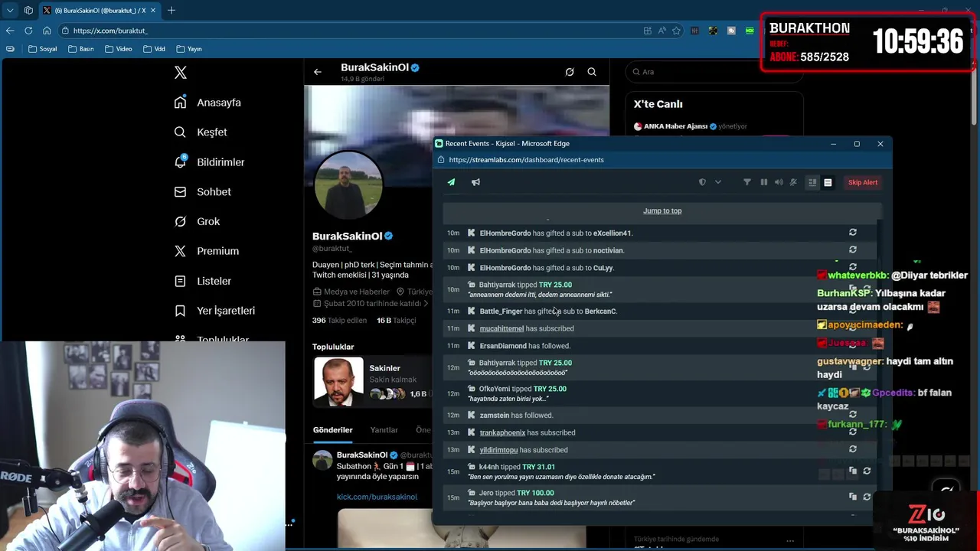The height and width of the screenshot is (551, 980).
Task: Reload the X page
Action: (28, 31)
